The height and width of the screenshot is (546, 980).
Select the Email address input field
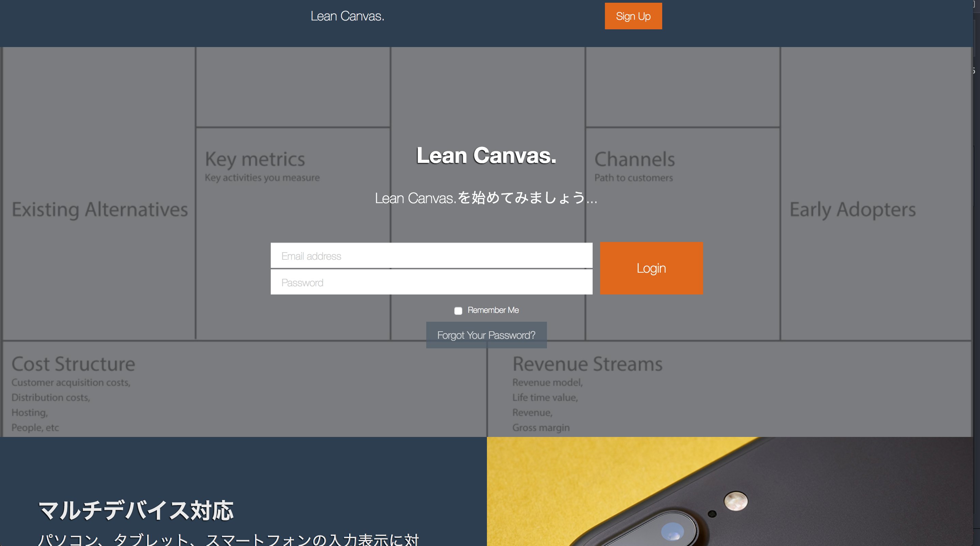tap(431, 256)
